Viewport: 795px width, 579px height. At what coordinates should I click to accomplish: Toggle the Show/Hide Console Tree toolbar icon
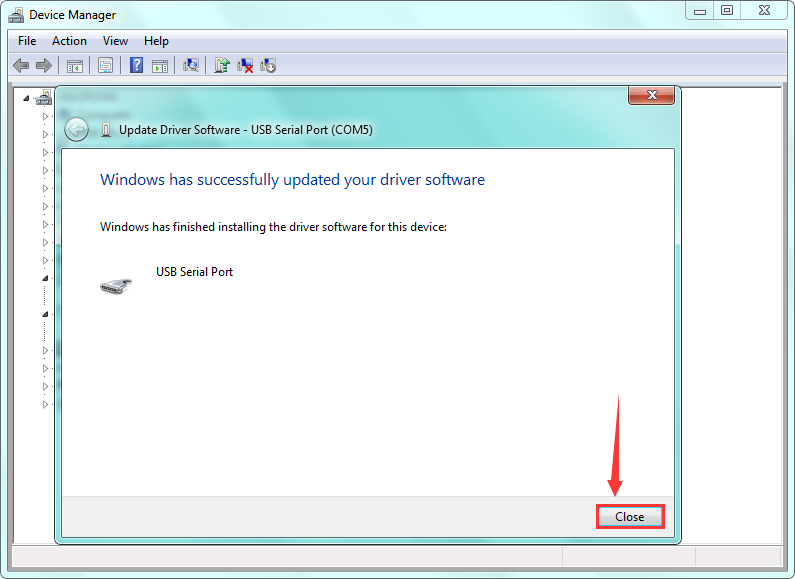[75, 65]
